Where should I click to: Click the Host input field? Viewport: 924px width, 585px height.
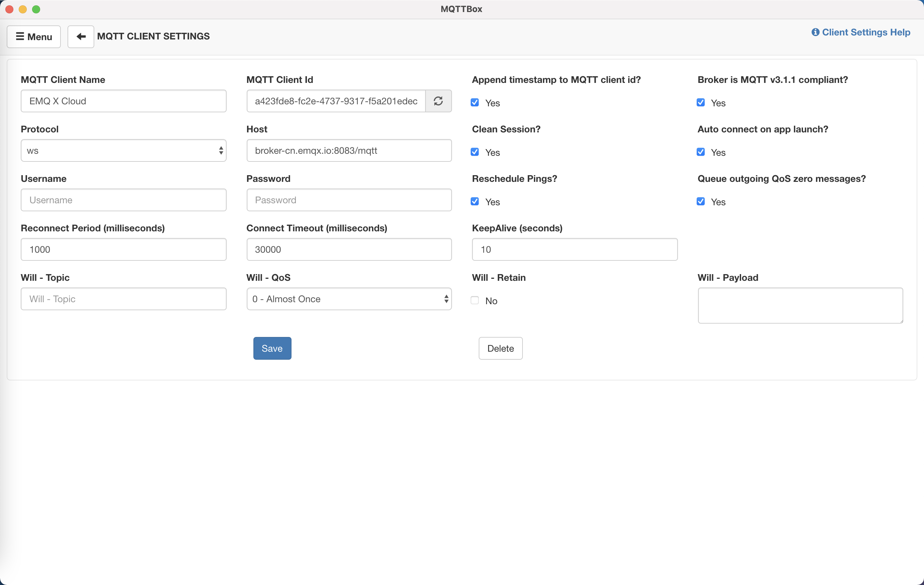(349, 150)
